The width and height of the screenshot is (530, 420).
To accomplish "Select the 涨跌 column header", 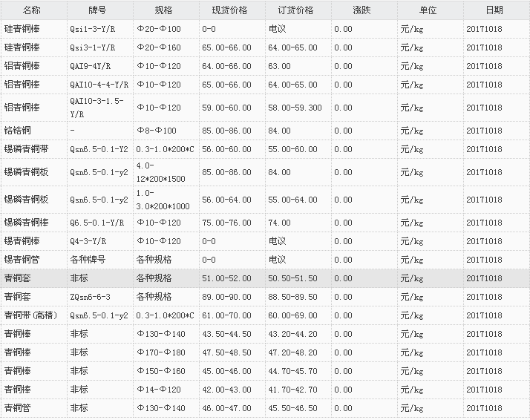I will click(x=362, y=10).
